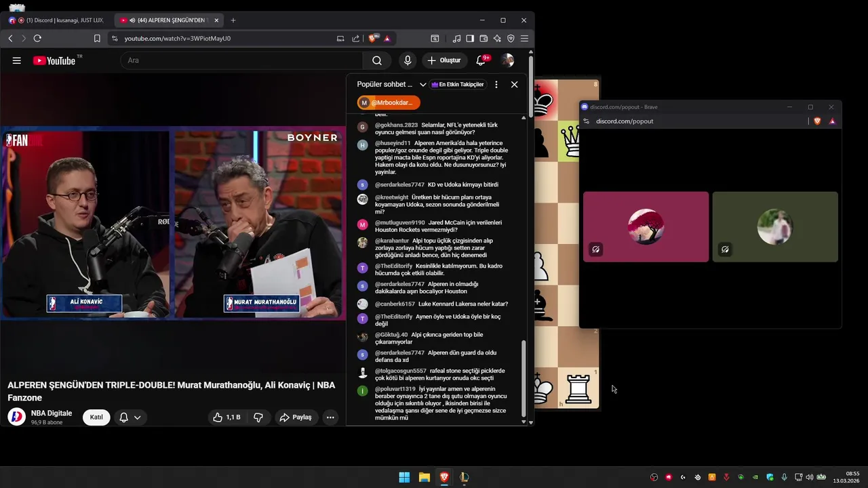
Task: Expand the Popüler sohbet chat mode dropdown
Action: pyautogui.click(x=422, y=85)
